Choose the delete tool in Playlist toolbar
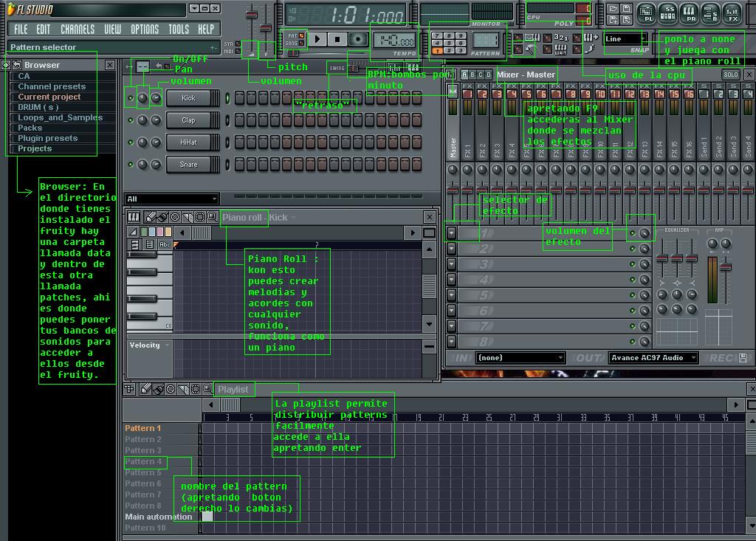Viewport: 756px width, 541px height. click(171, 389)
